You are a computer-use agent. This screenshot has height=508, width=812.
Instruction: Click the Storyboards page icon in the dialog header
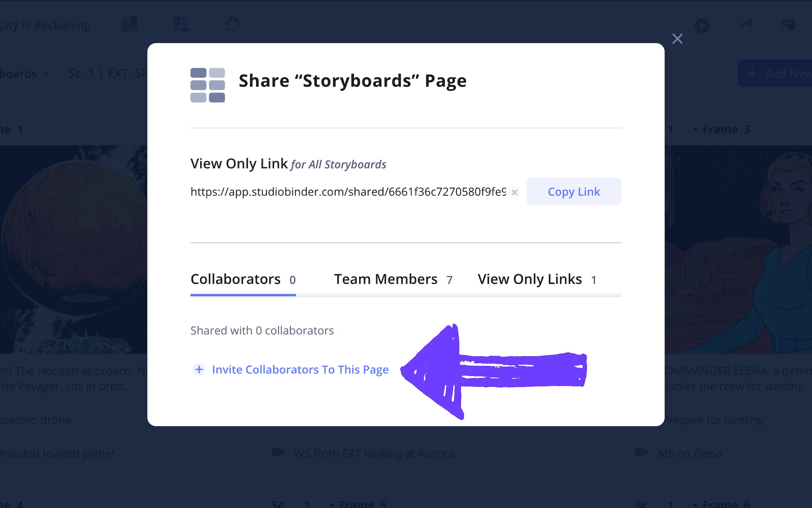point(207,86)
